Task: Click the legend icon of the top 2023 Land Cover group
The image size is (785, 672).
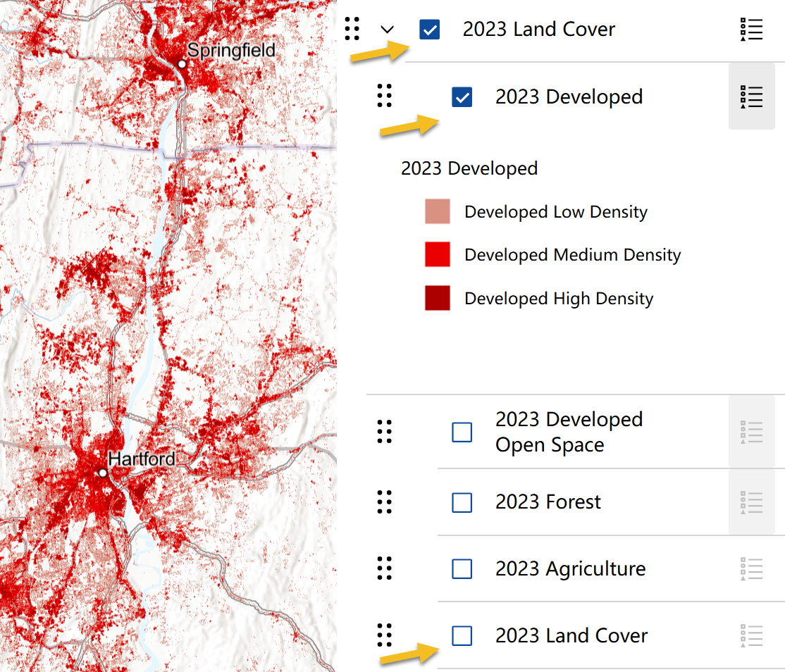Action: coord(752,30)
